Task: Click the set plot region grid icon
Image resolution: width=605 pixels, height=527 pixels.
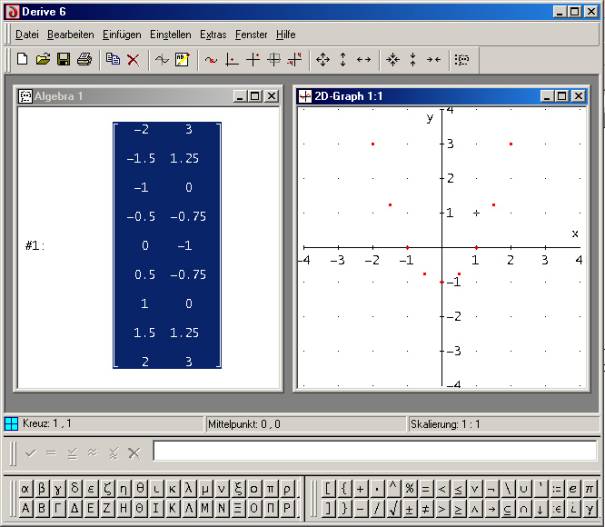Action: (274, 59)
